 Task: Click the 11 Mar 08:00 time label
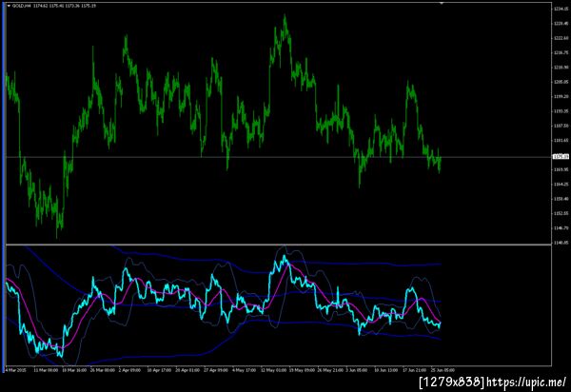(46, 370)
